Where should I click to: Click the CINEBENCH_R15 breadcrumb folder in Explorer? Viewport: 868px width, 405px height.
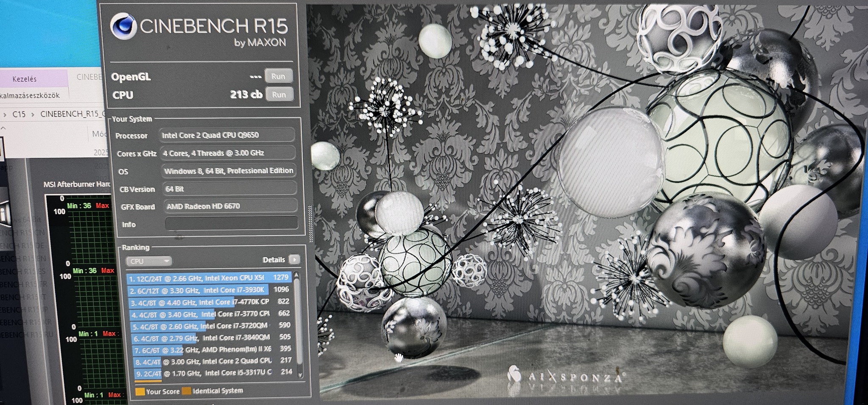pos(73,114)
